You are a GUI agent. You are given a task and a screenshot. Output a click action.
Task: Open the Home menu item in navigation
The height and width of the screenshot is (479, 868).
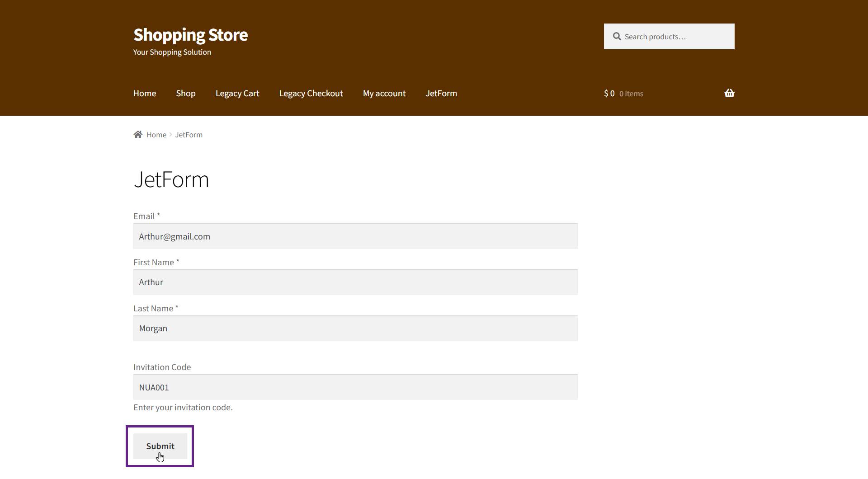(145, 93)
